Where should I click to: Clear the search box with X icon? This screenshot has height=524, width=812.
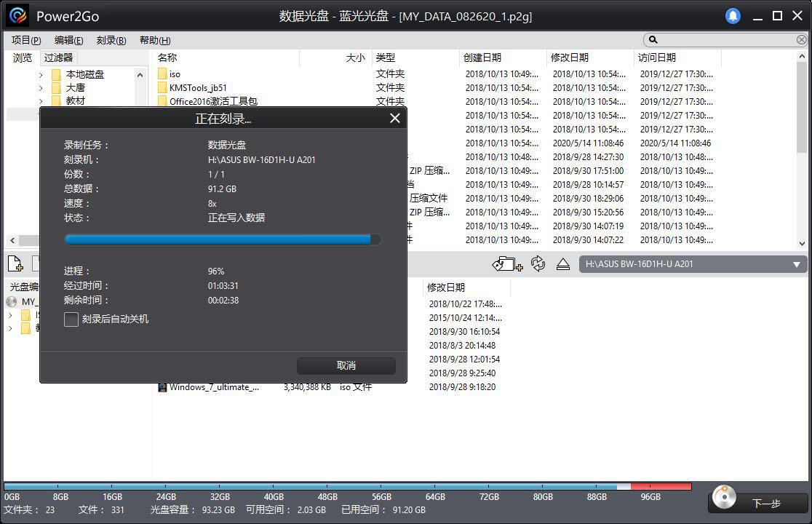click(x=801, y=39)
